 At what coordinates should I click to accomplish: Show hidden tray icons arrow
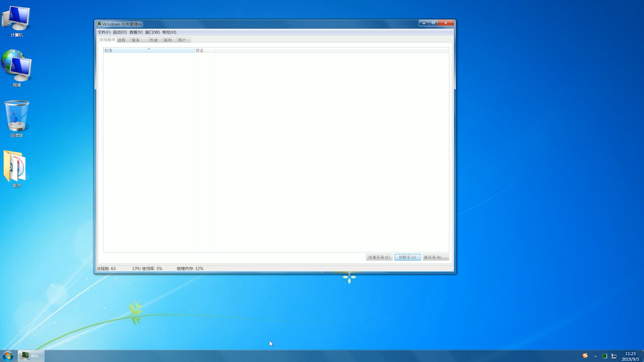click(595, 356)
